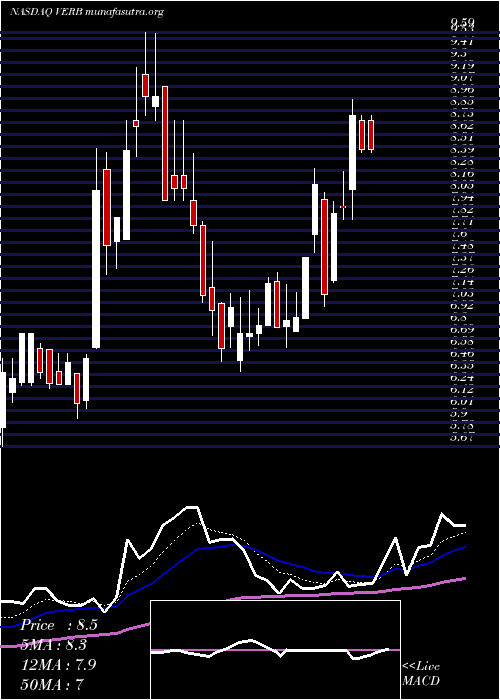Click the 8.39 price axis label

click(x=462, y=150)
